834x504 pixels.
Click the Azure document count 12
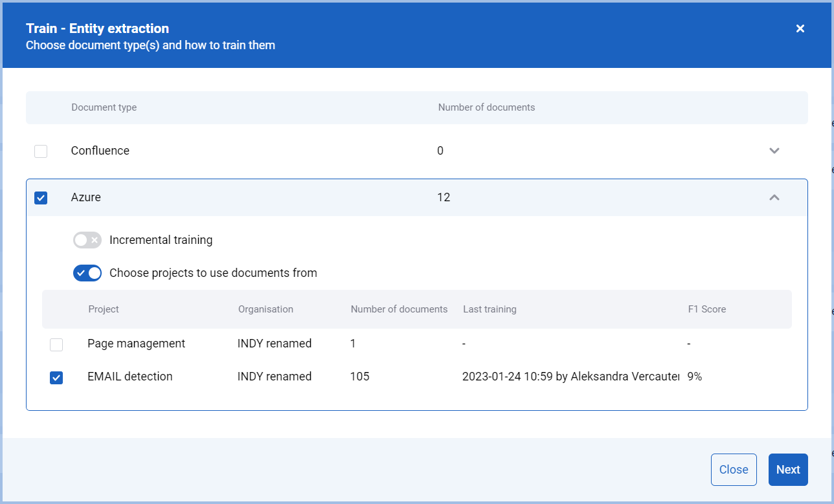pyautogui.click(x=444, y=197)
